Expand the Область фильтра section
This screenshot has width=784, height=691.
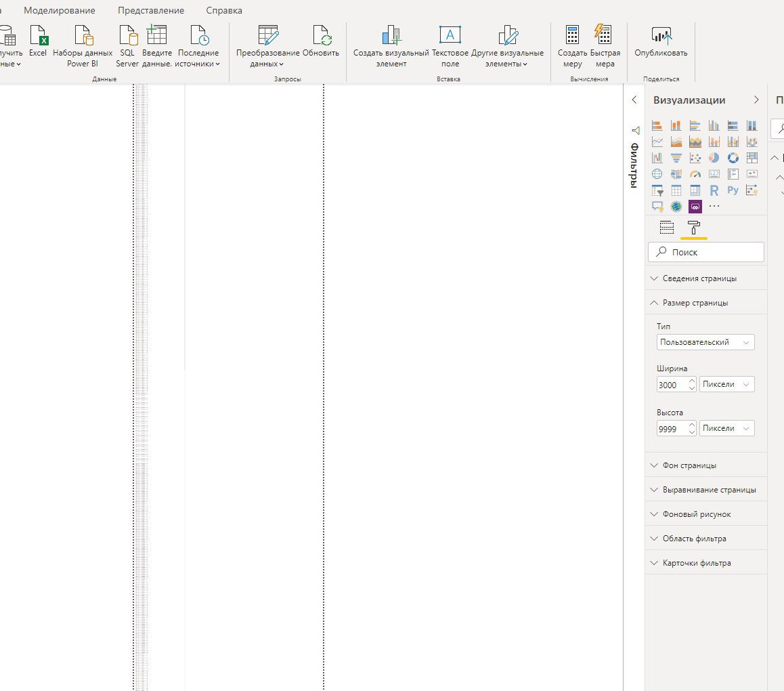(706, 539)
